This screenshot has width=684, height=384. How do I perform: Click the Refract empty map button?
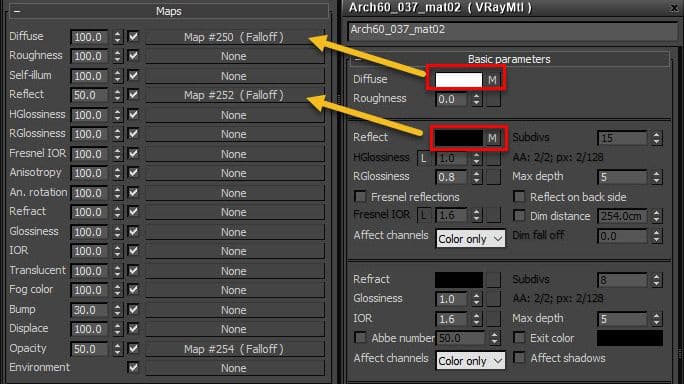click(493, 280)
